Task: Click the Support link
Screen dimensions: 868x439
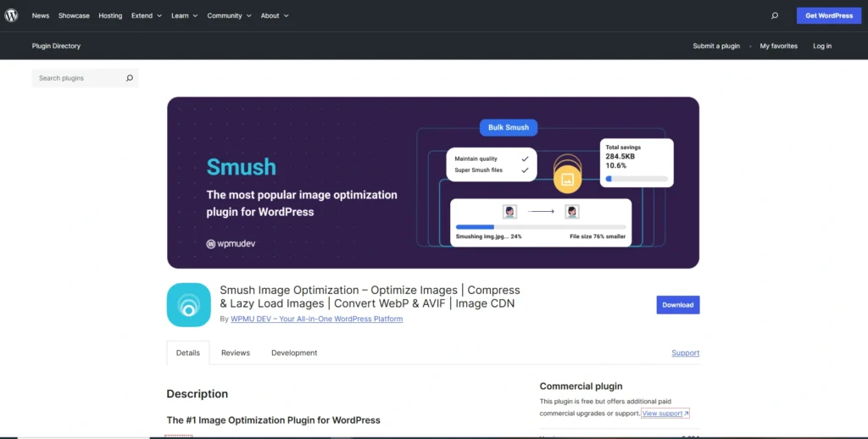Action: point(685,353)
